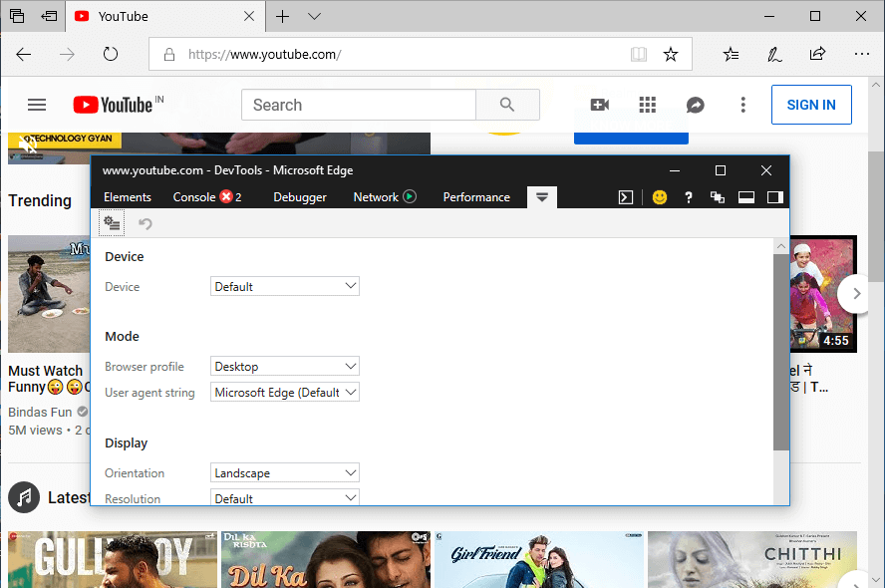
Task: Open the create video camera icon
Action: (x=599, y=105)
